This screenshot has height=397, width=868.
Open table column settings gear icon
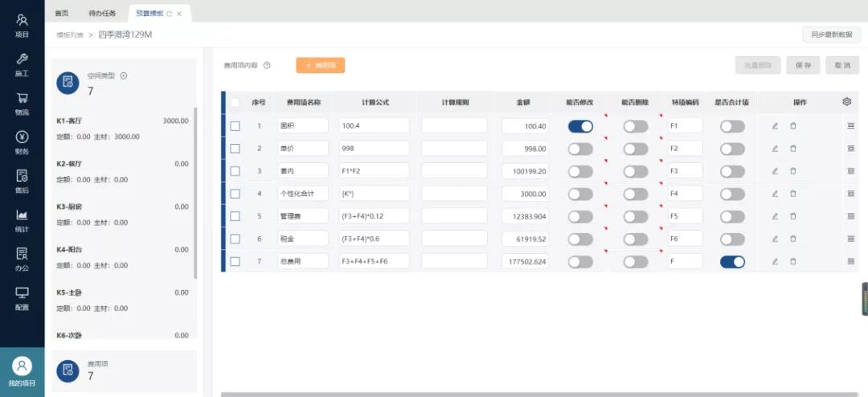pos(846,102)
